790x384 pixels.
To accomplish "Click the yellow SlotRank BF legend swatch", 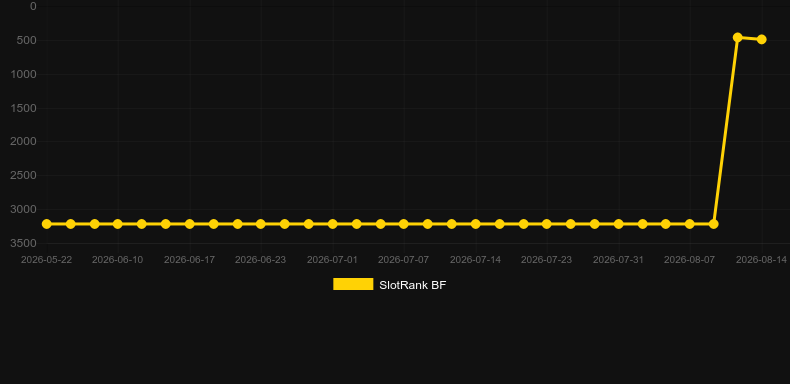I will (x=353, y=284).
